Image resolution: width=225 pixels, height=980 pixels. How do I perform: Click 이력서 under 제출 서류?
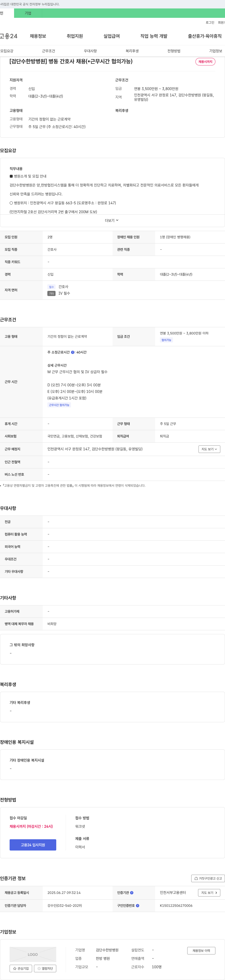pyautogui.click(x=80, y=847)
